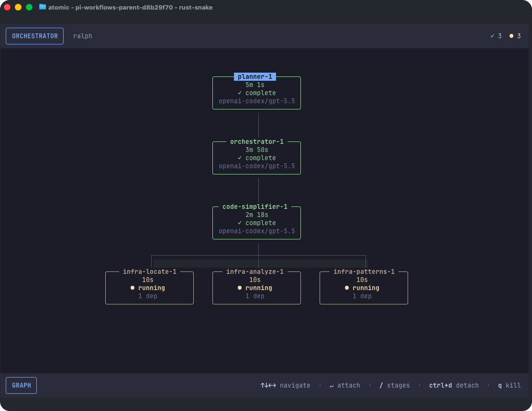Click 1 dep label in infra-patterns-1

[x=362, y=296]
